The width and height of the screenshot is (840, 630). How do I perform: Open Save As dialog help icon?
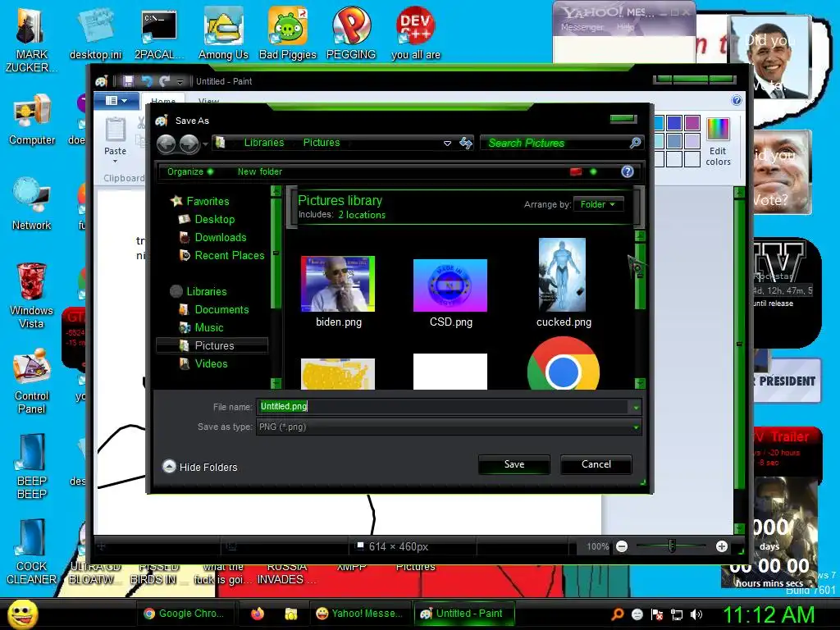click(627, 171)
